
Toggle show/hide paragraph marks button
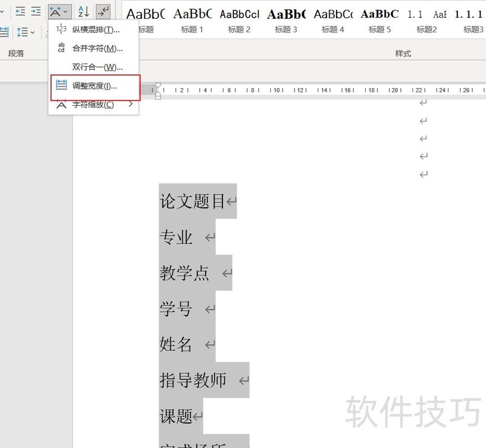pyautogui.click(x=103, y=12)
